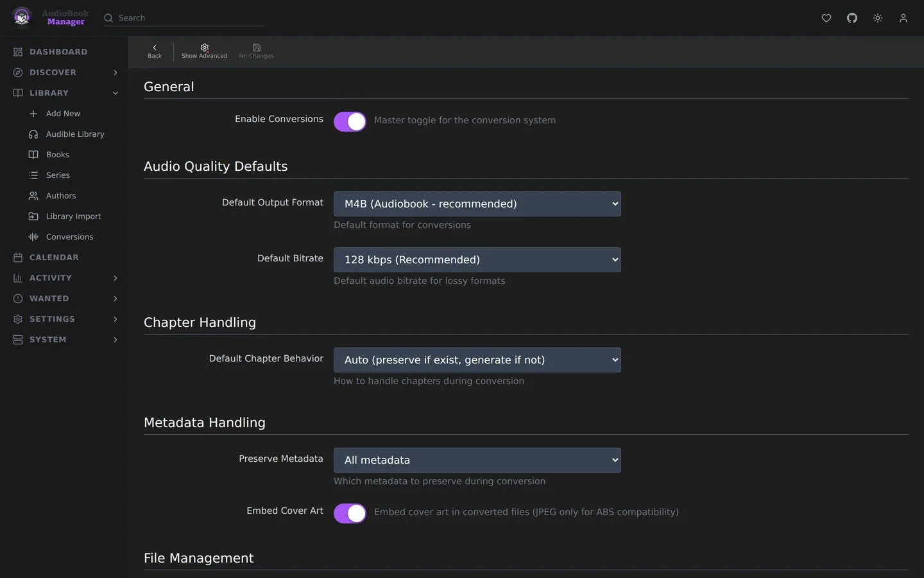Expand the Discover section chevron

coord(116,73)
